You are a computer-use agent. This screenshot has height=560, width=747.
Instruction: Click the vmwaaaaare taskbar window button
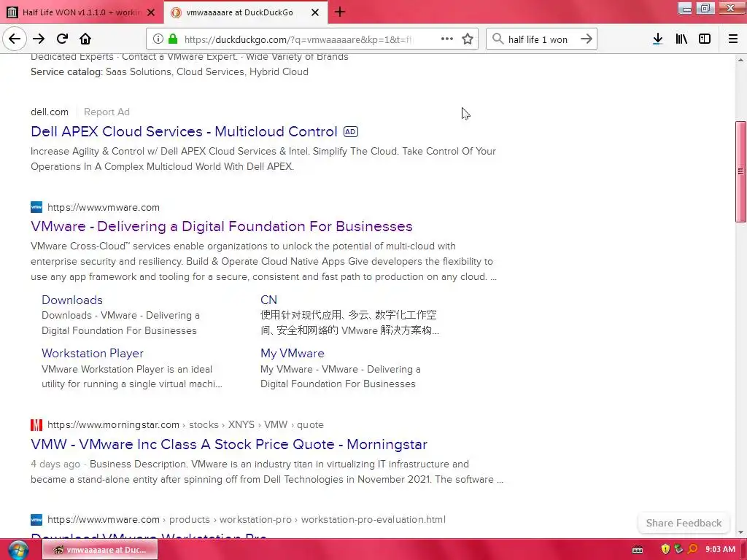pyautogui.click(x=100, y=550)
